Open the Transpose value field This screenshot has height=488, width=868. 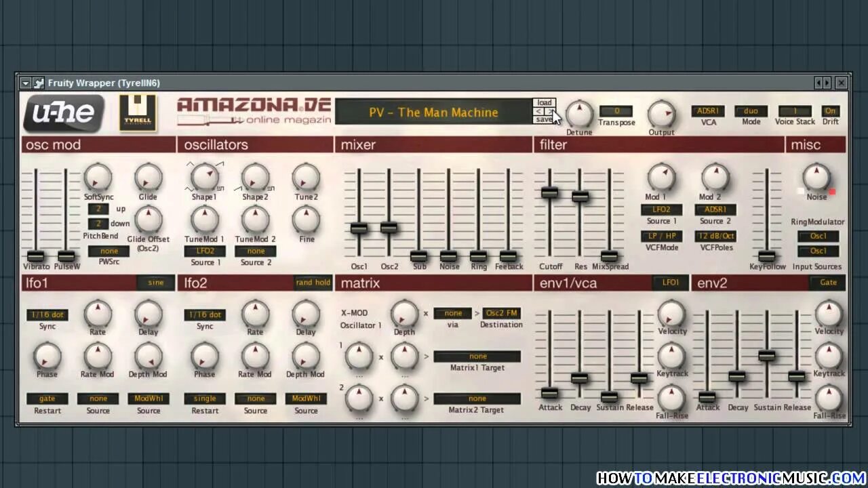tap(616, 111)
